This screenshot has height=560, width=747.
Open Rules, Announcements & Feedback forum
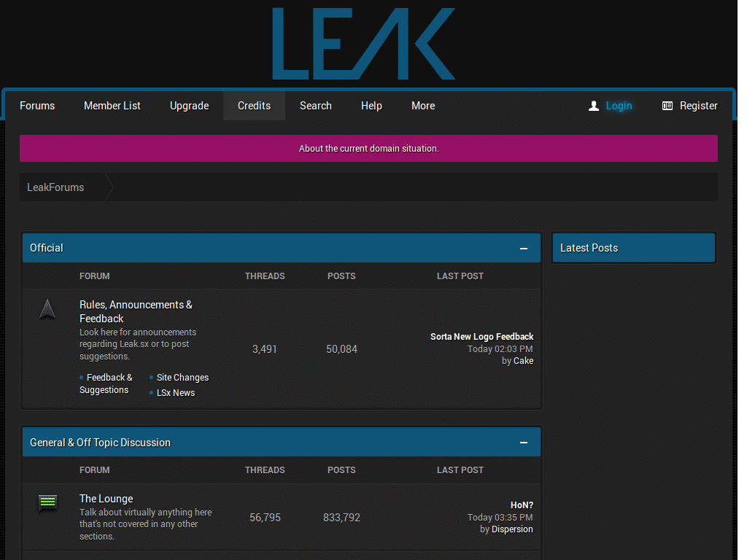tap(136, 311)
